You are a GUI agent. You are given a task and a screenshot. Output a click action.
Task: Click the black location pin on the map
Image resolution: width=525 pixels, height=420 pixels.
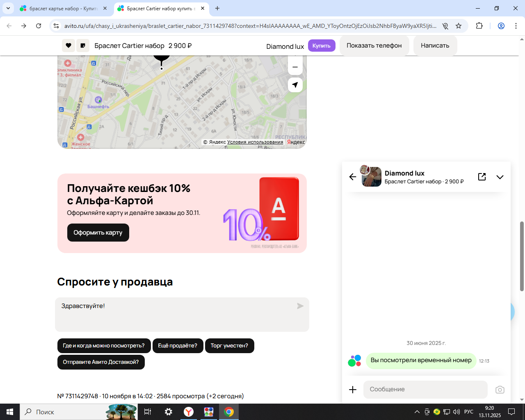[x=162, y=61]
